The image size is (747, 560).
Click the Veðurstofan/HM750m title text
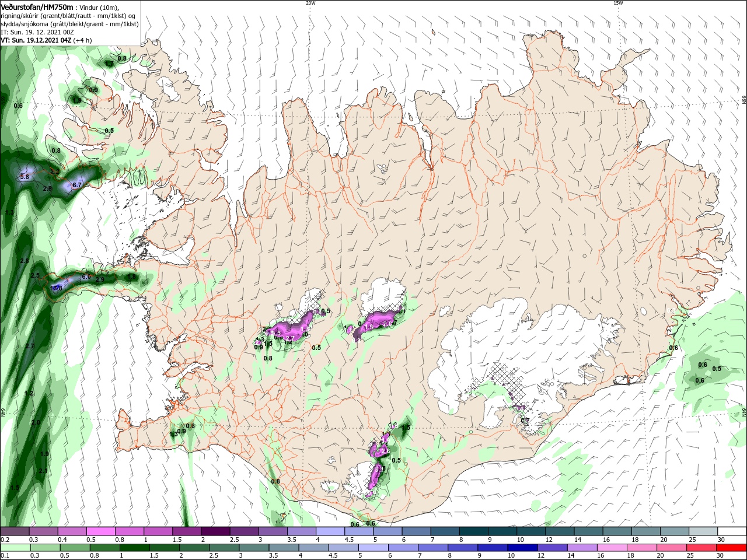click(x=37, y=6)
